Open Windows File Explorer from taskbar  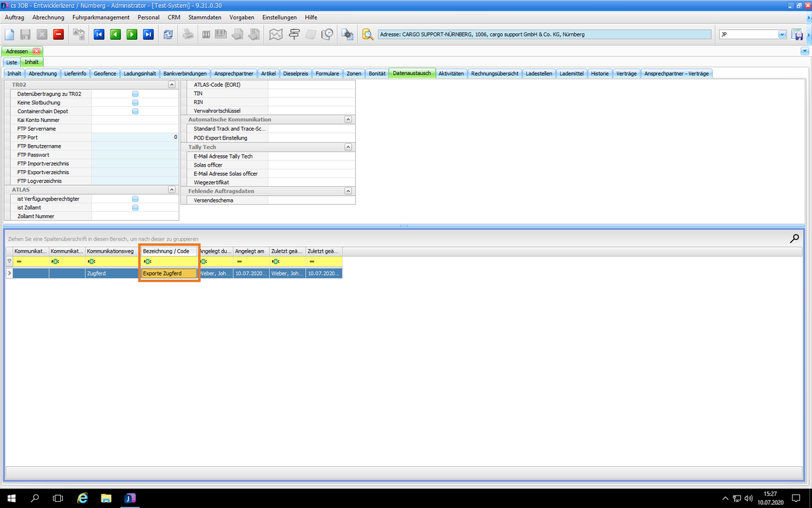tap(106, 499)
